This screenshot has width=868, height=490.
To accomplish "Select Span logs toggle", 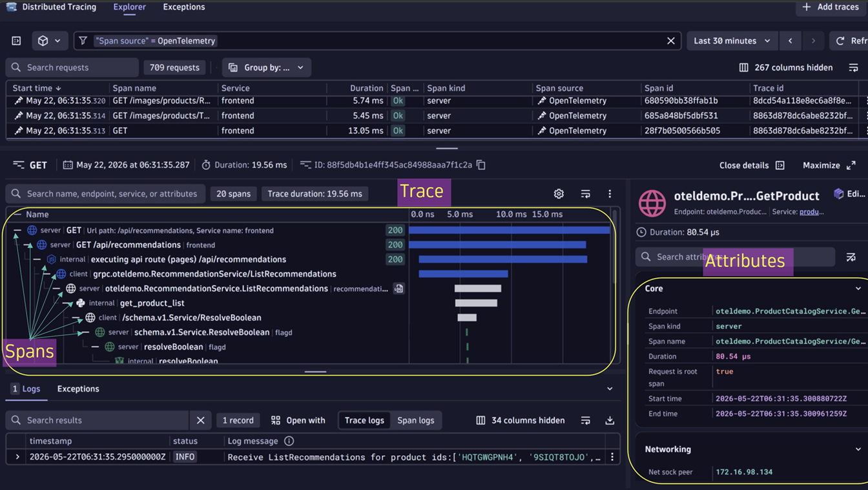I will pos(416,420).
